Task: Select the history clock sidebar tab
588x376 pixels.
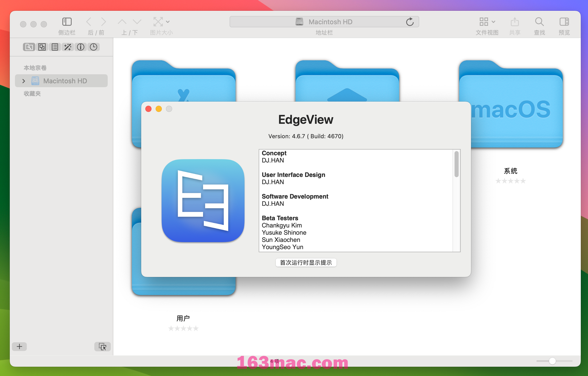Action: click(94, 47)
